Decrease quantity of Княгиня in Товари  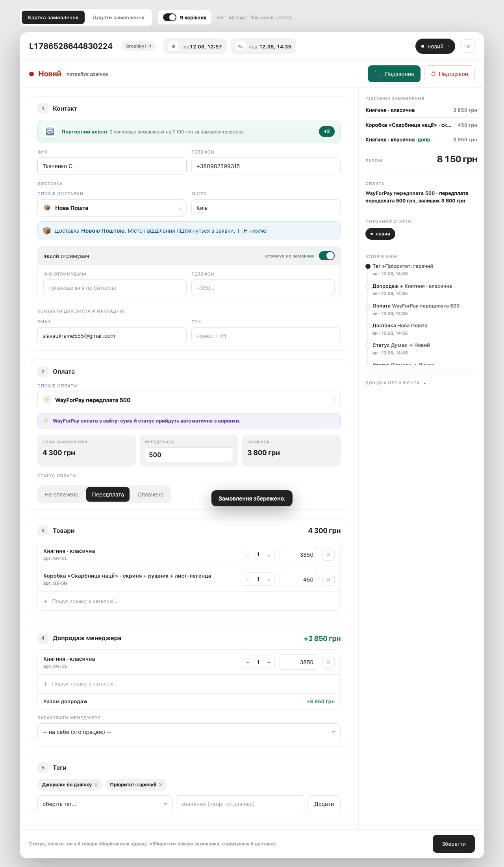point(248,555)
